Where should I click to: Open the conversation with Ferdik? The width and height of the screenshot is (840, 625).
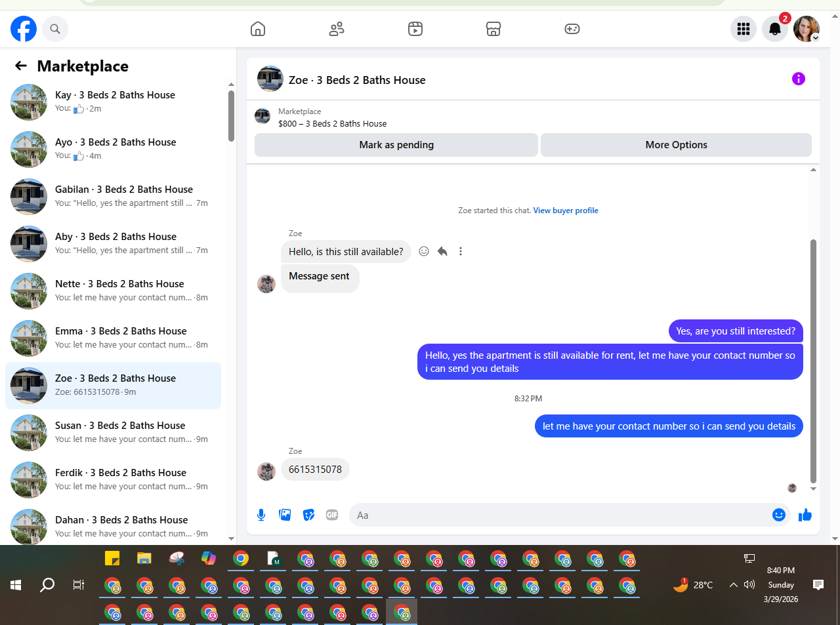pyautogui.click(x=113, y=480)
